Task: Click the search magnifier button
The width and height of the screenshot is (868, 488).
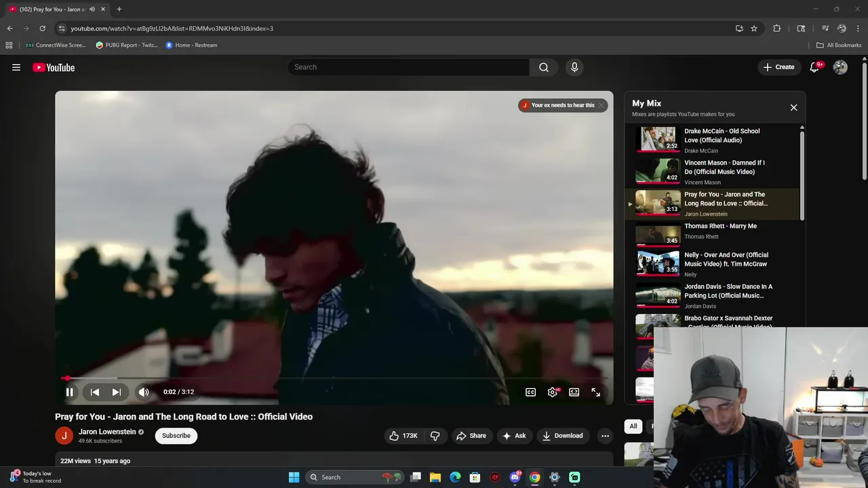Action: [x=543, y=67]
